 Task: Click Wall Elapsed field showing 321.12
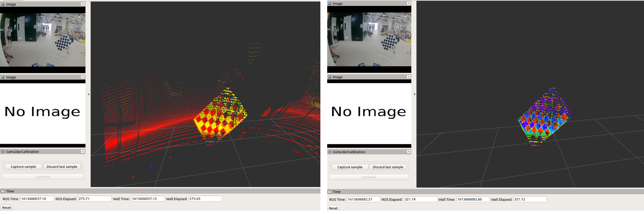pyautogui.click(x=530, y=199)
